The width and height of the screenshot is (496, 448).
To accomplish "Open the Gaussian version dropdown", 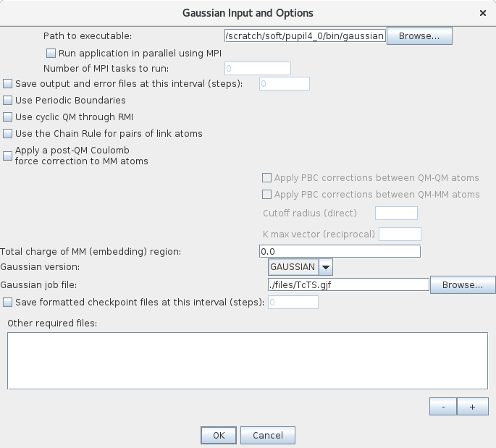I will pyautogui.click(x=326, y=267).
